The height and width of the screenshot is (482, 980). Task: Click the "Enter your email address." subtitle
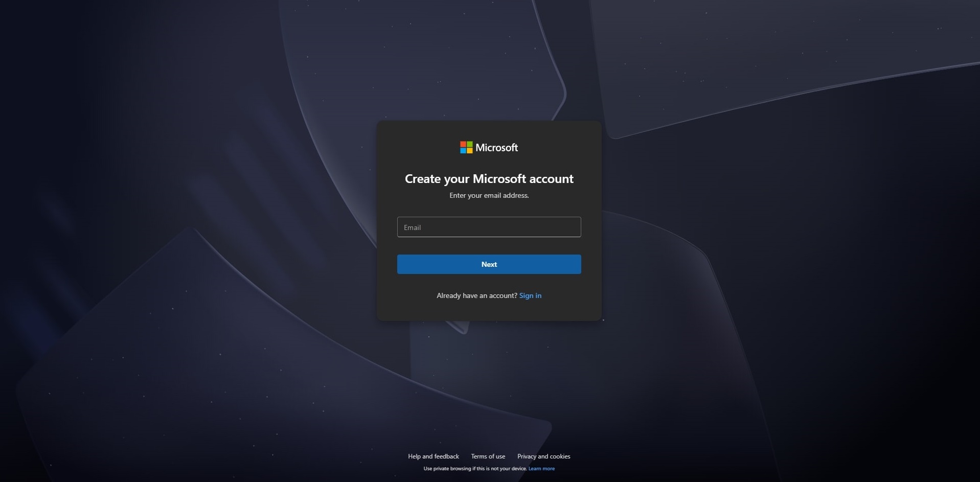tap(489, 195)
